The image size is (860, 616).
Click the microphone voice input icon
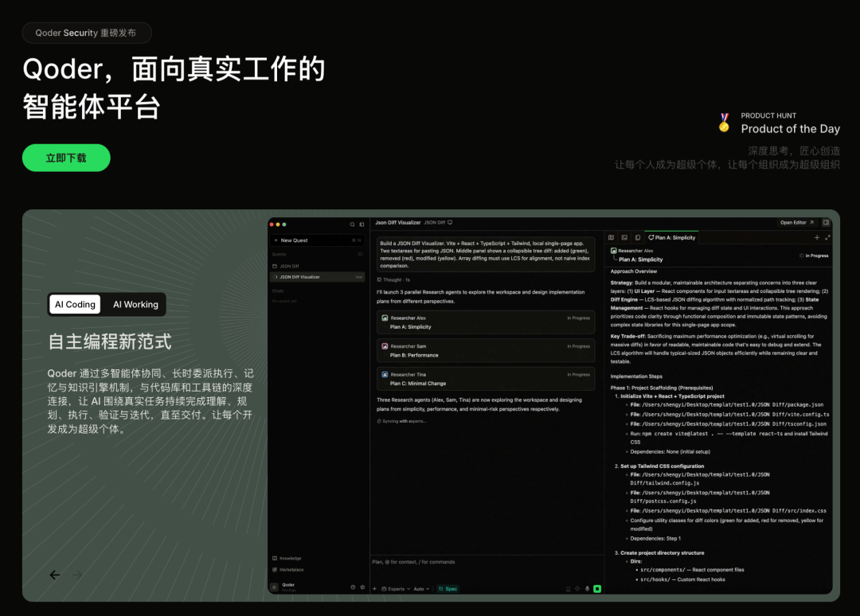coord(588,589)
